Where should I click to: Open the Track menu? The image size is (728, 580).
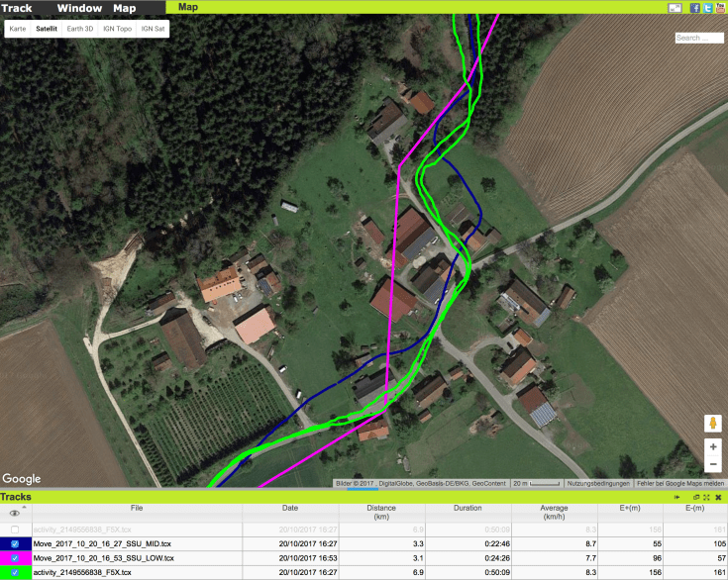point(17,8)
